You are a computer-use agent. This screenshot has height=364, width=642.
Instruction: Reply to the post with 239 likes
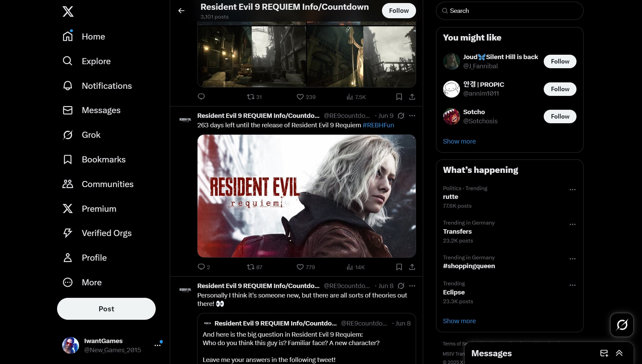(201, 97)
